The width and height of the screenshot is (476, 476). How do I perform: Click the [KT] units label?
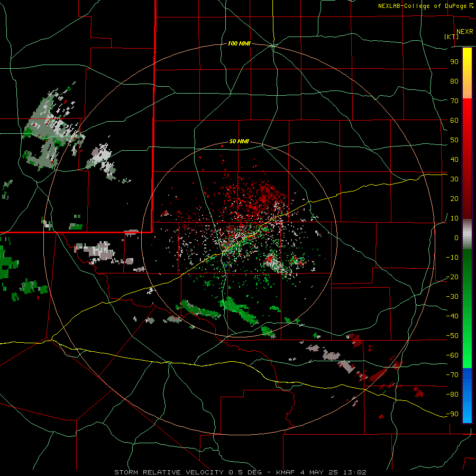[x=451, y=36]
